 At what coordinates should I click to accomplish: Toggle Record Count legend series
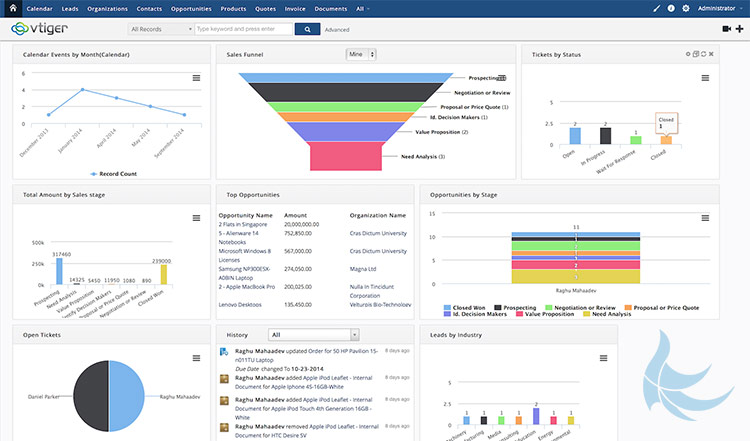coord(113,174)
